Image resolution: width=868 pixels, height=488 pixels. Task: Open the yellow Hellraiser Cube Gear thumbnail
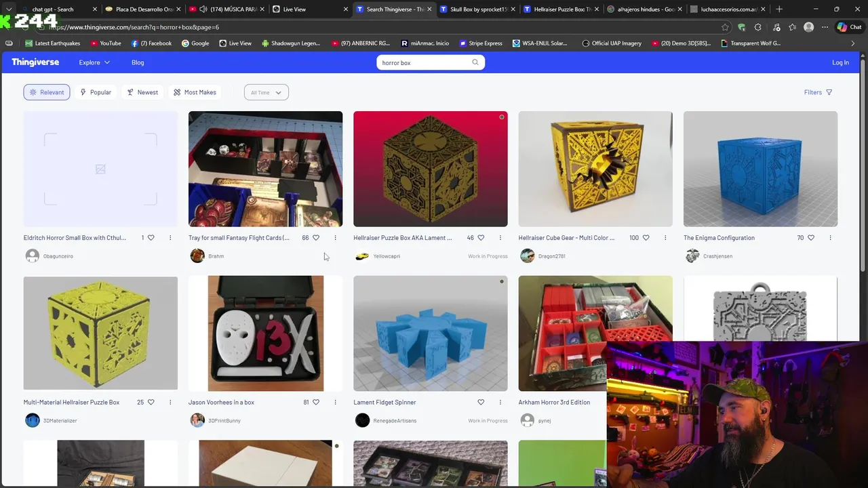[x=595, y=169]
